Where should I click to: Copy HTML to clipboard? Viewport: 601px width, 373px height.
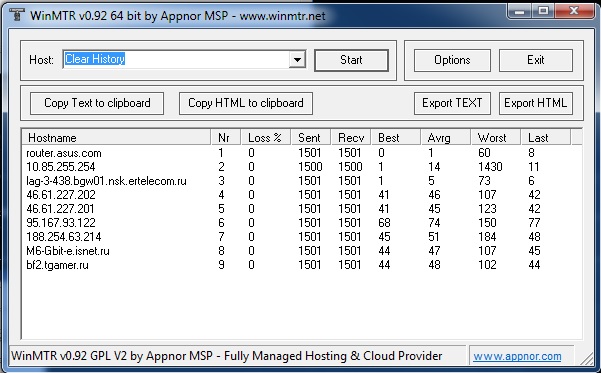pyautogui.click(x=246, y=103)
